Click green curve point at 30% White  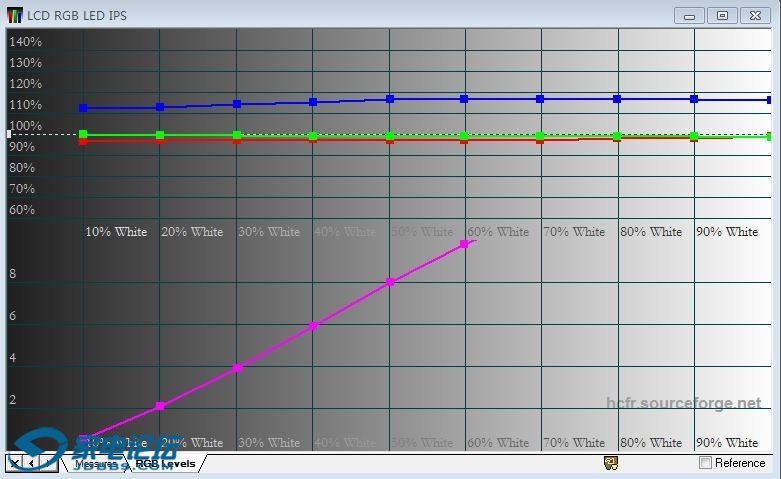pos(237,135)
